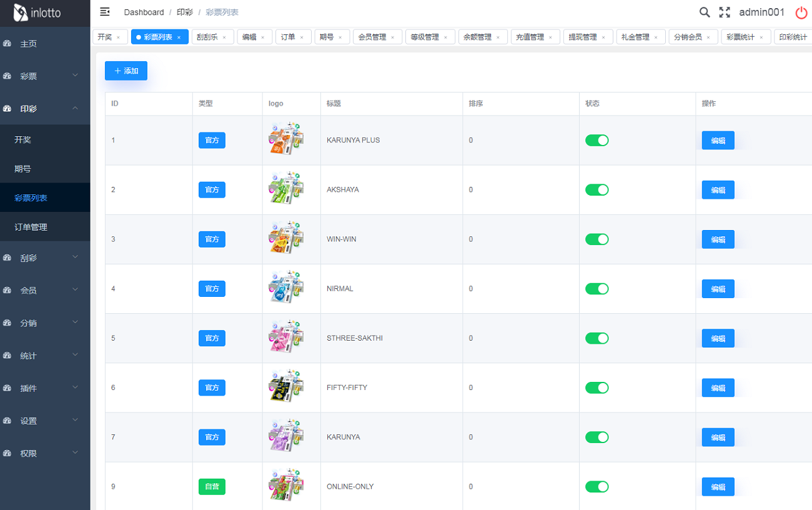Toggle off AKSHAYA row status switch

(597, 189)
